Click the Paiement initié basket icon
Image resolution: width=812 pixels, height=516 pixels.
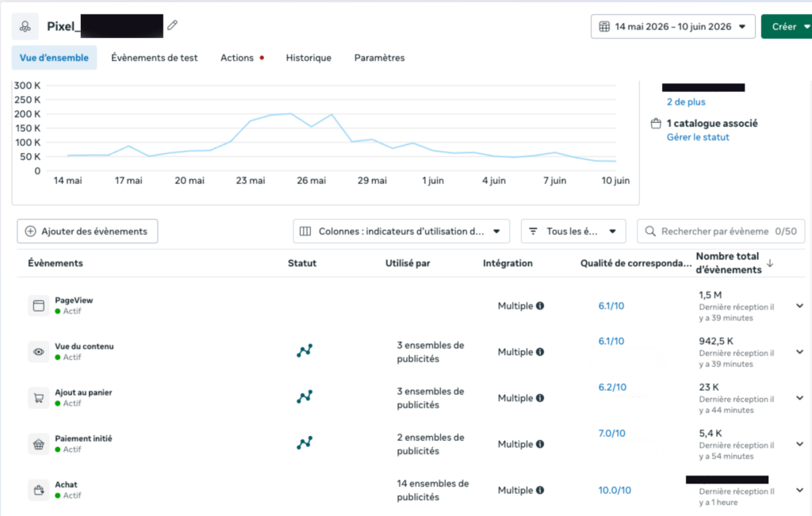[38, 444]
